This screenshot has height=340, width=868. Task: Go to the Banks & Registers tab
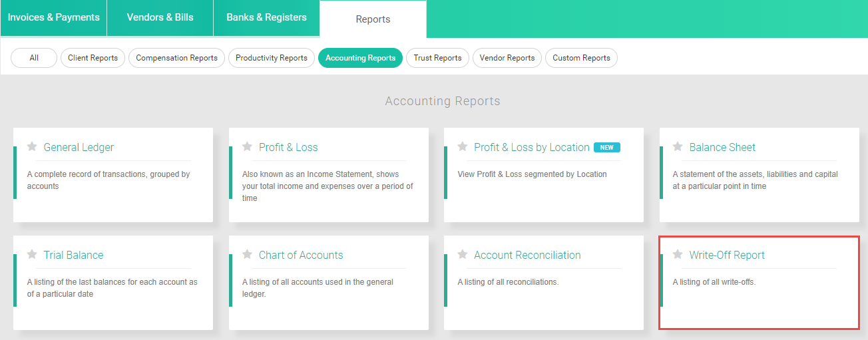pyautogui.click(x=266, y=18)
